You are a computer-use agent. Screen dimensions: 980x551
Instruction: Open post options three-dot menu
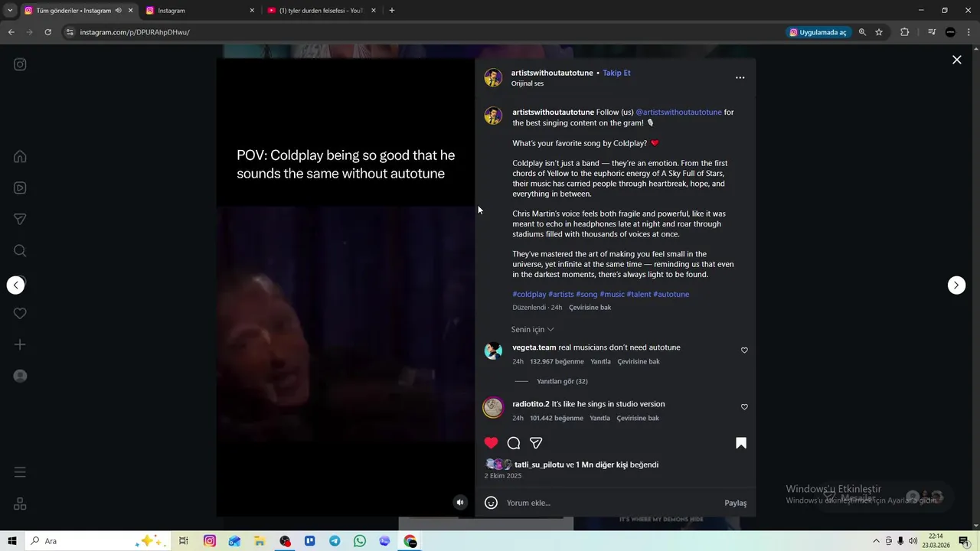click(740, 77)
